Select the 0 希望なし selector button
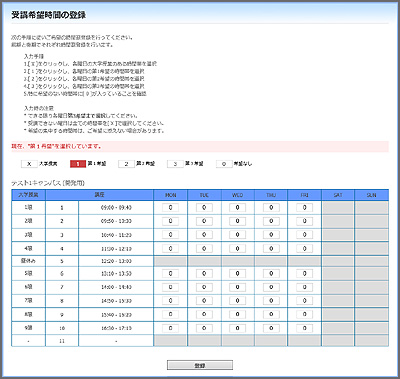Screen dimensions: 400x379 point(224,164)
